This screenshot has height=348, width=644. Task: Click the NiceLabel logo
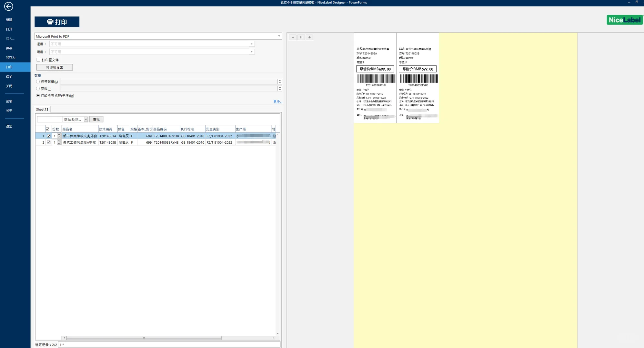[624, 20]
